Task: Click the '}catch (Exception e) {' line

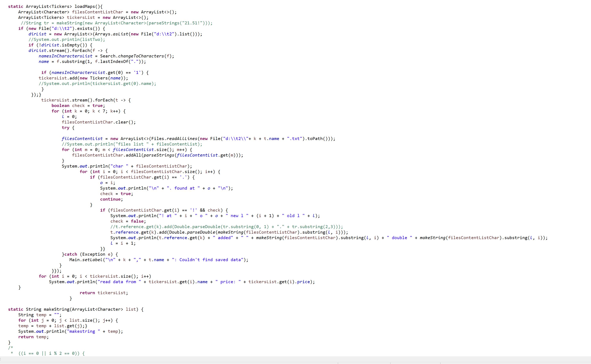Action: coord(90,254)
